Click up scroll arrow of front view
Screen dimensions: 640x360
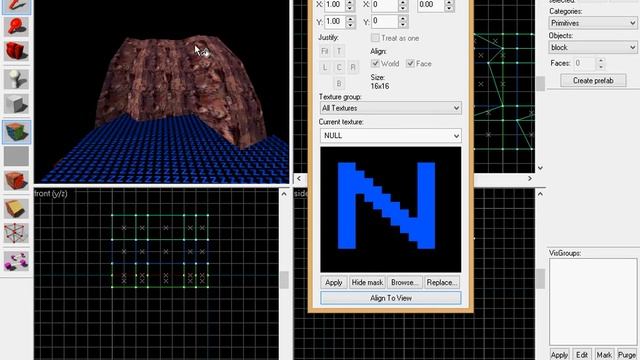click(x=284, y=194)
